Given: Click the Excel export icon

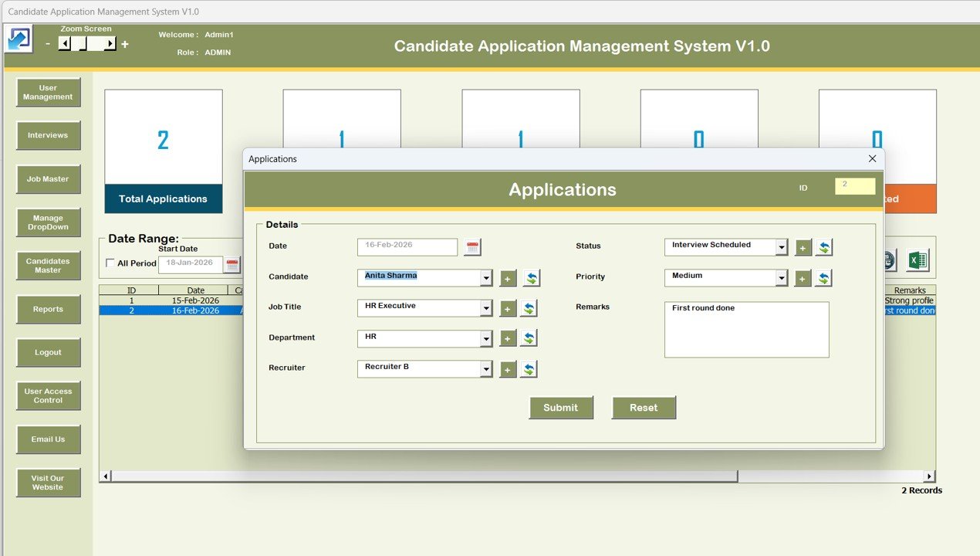Looking at the screenshot, I should coord(917,260).
